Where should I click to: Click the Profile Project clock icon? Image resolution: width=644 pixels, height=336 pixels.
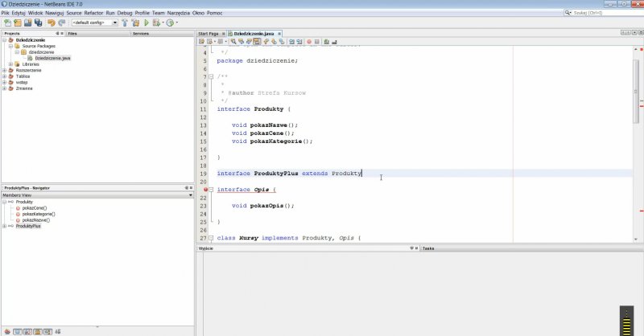click(x=171, y=23)
